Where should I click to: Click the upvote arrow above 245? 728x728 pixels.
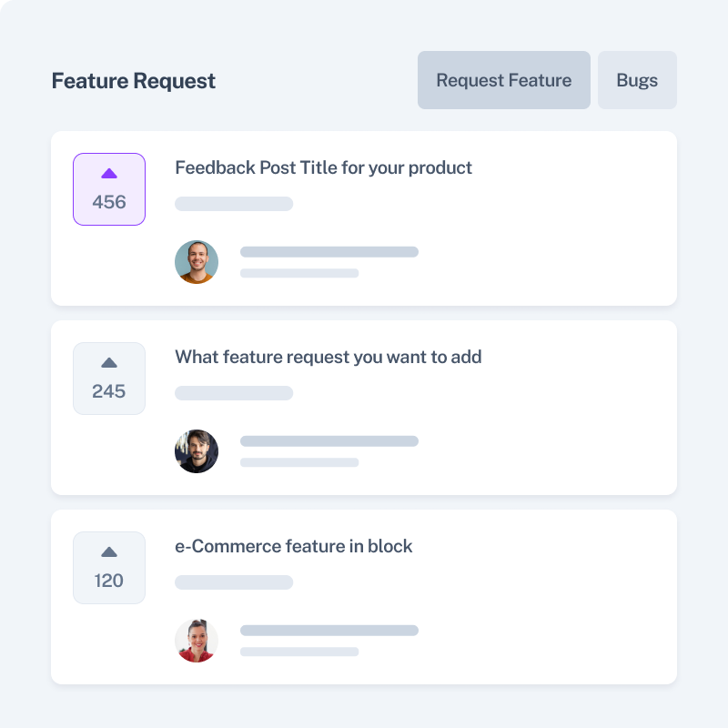[x=109, y=362]
